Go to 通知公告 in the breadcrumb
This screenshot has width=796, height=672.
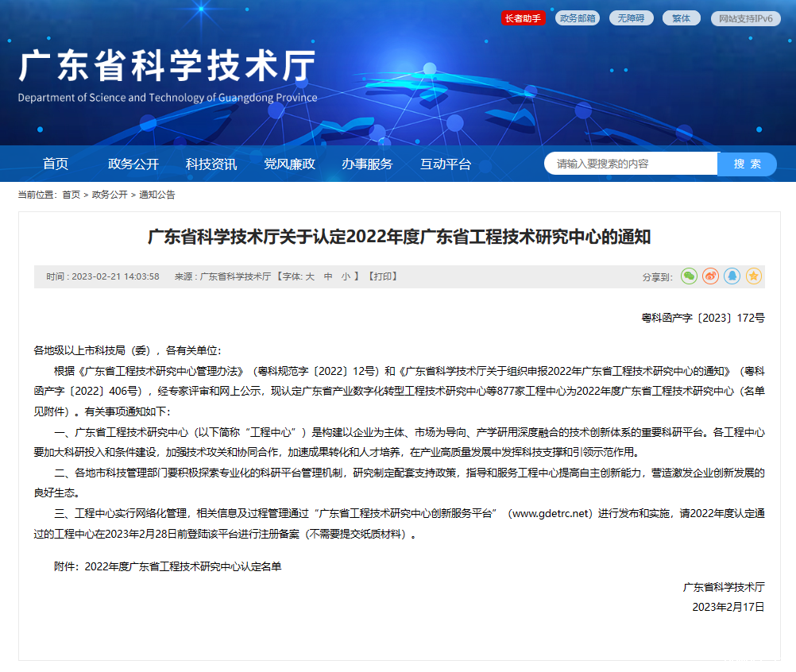point(156,195)
